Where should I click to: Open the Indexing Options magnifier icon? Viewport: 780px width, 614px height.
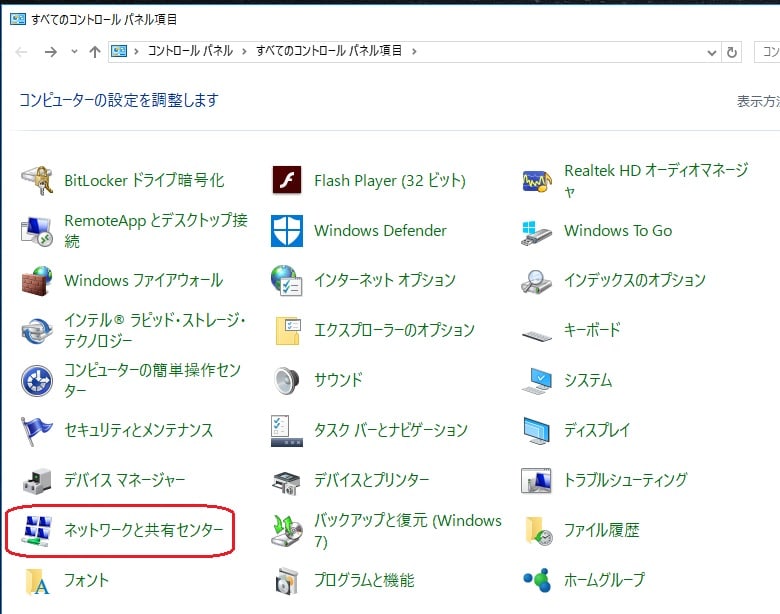pyautogui.click(x=536, y=282)
